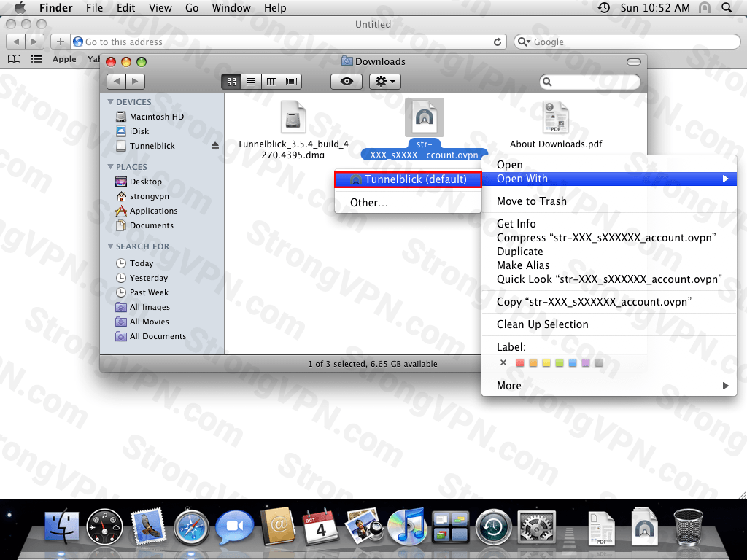This screenshot has width=747, height=560.
Task: Switch Finder to Cover Flow view
Action: click(x=292, y=82)
